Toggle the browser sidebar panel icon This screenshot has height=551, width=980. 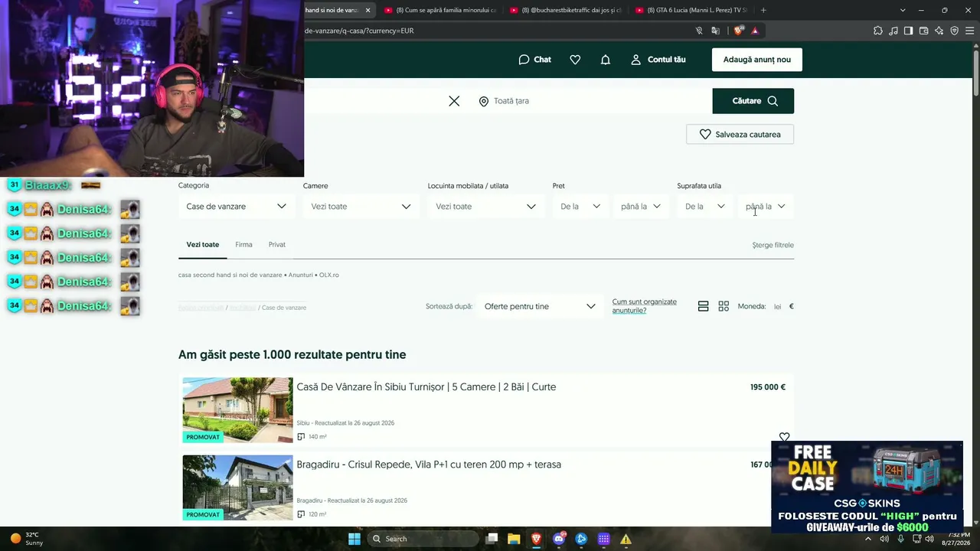point(908,31)
